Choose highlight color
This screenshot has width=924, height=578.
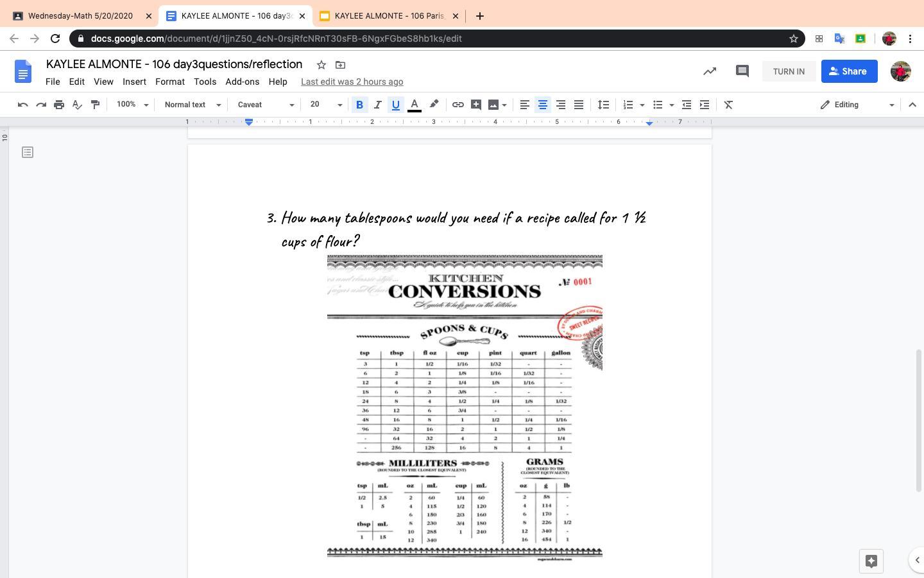pos(434,105)
